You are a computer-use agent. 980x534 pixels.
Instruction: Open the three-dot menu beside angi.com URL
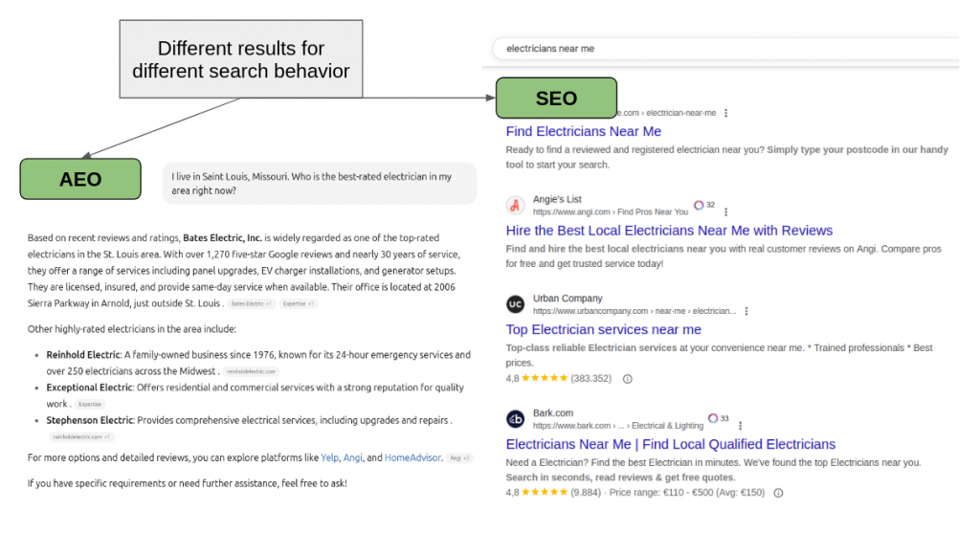coord(725,211)
